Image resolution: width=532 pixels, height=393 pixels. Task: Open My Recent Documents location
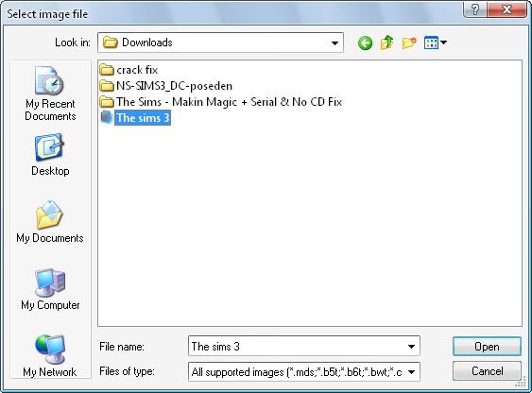click(50, 94)
